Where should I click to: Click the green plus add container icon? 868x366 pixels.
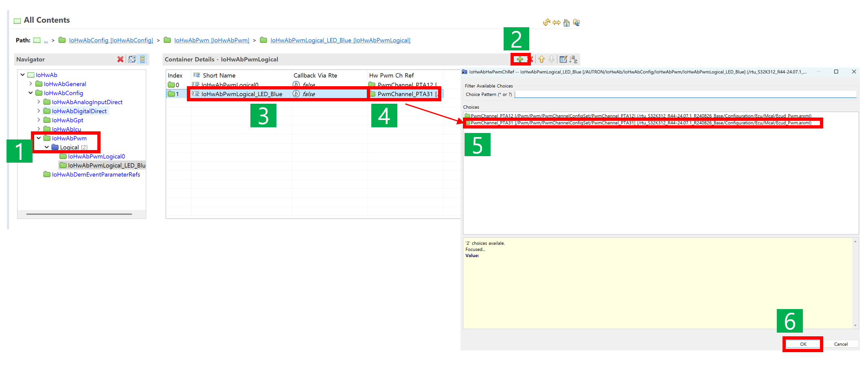(519, 59)
